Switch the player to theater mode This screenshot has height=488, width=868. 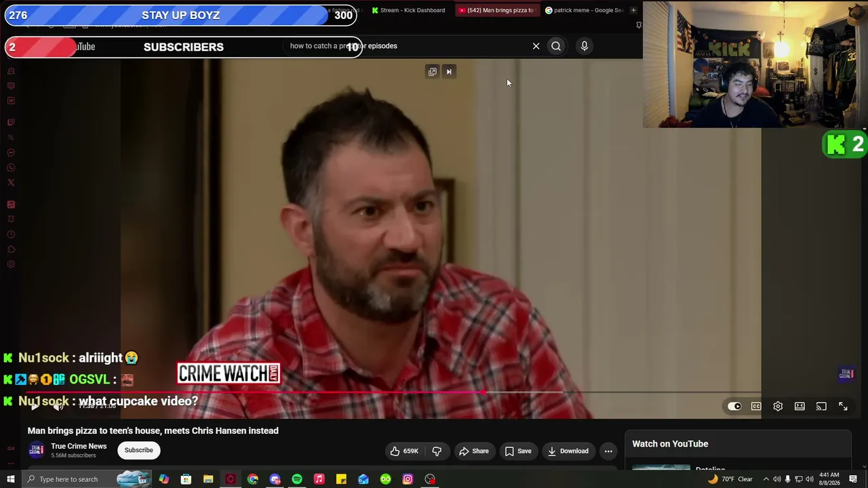tap(800, 407)
